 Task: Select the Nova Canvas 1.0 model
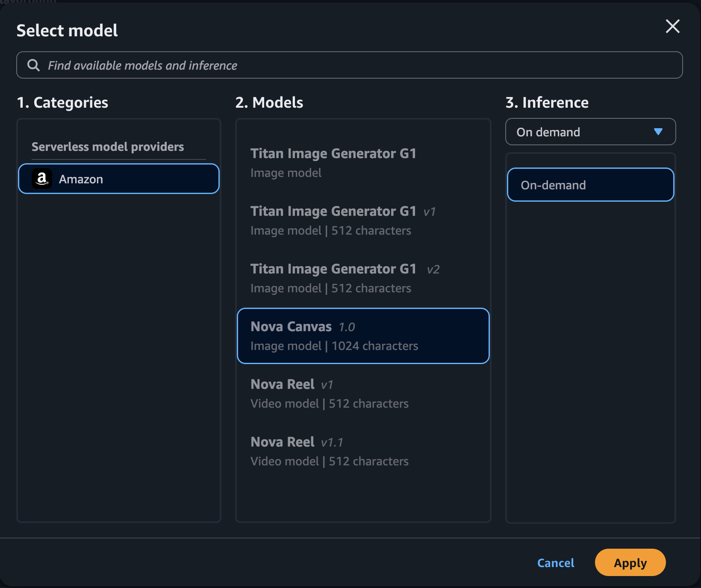363,336
